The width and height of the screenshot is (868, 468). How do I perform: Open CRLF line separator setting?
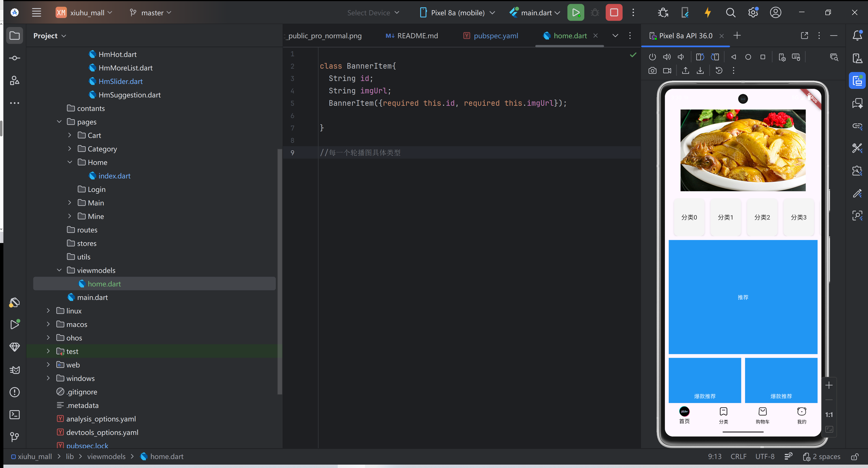(738, 457)
